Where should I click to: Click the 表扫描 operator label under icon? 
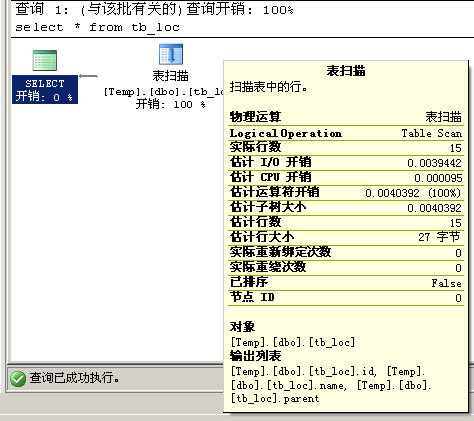click(x=170, y=76)
